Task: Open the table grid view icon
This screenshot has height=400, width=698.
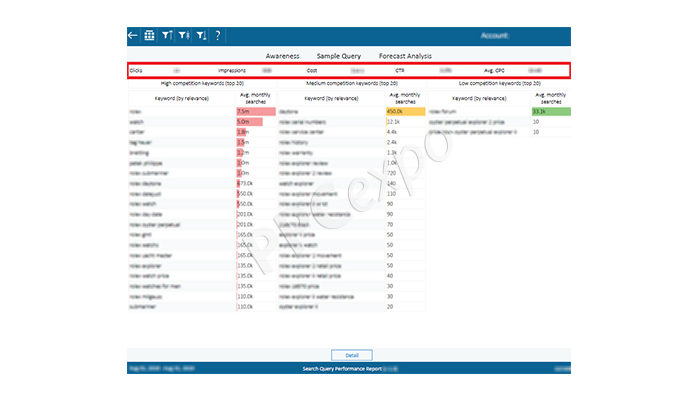Action: (150, 35)
